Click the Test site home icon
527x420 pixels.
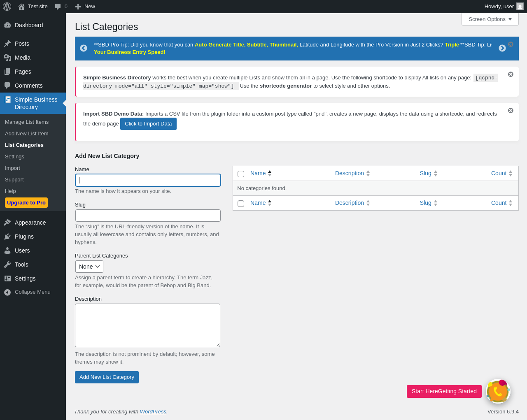[21, 7]
